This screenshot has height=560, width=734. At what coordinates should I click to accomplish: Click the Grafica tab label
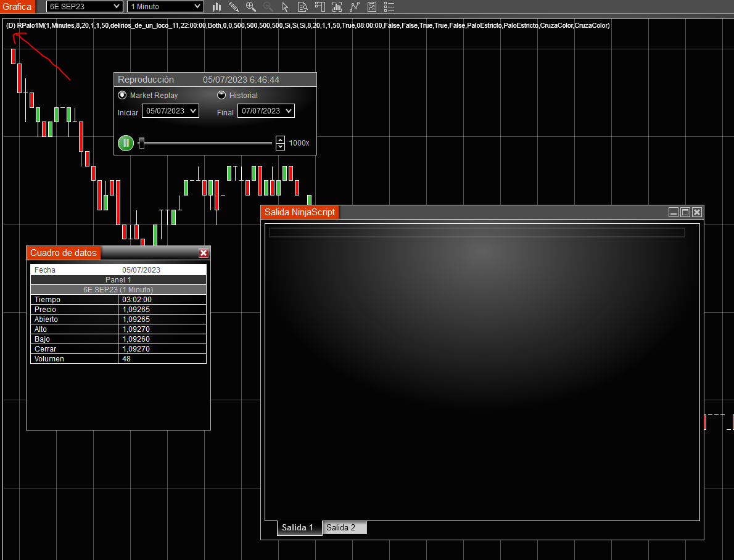tap(17, 7)
